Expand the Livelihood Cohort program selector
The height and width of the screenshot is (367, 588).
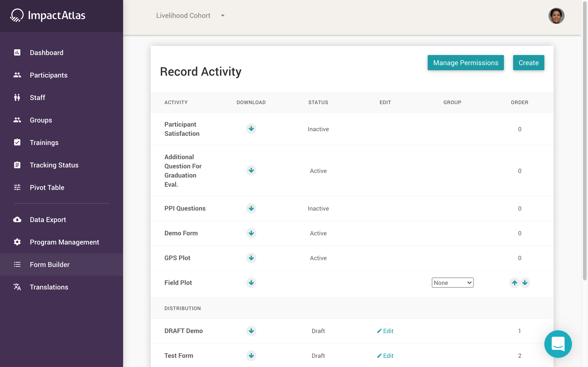pyautogui.click(x=190, y=16)
